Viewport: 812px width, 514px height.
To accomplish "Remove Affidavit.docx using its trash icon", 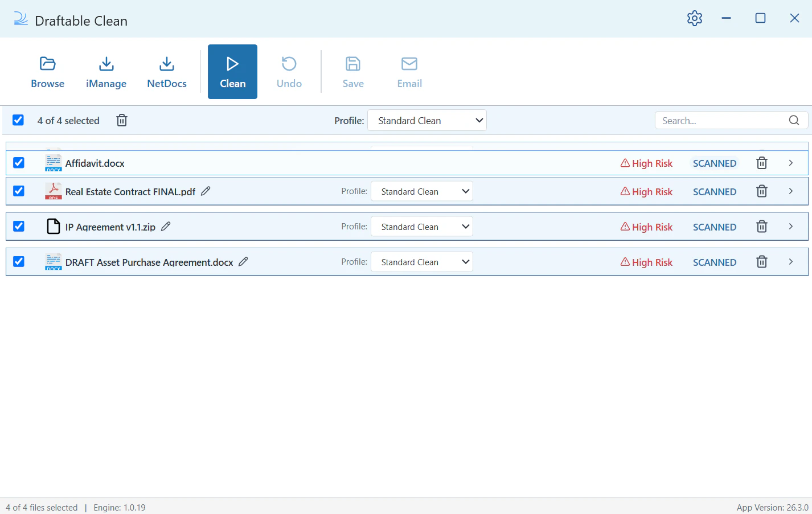I will (761, 163).
